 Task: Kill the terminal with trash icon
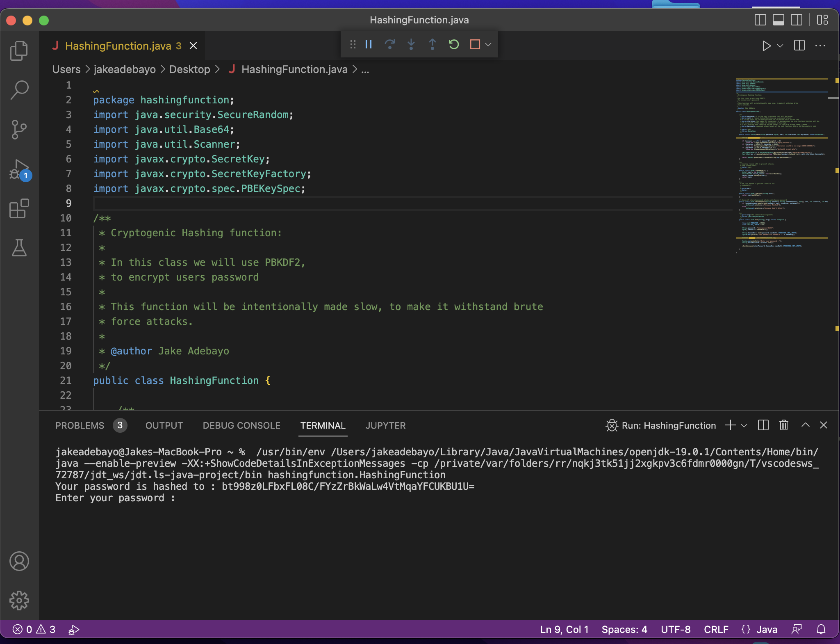click(x=784, y=425)
